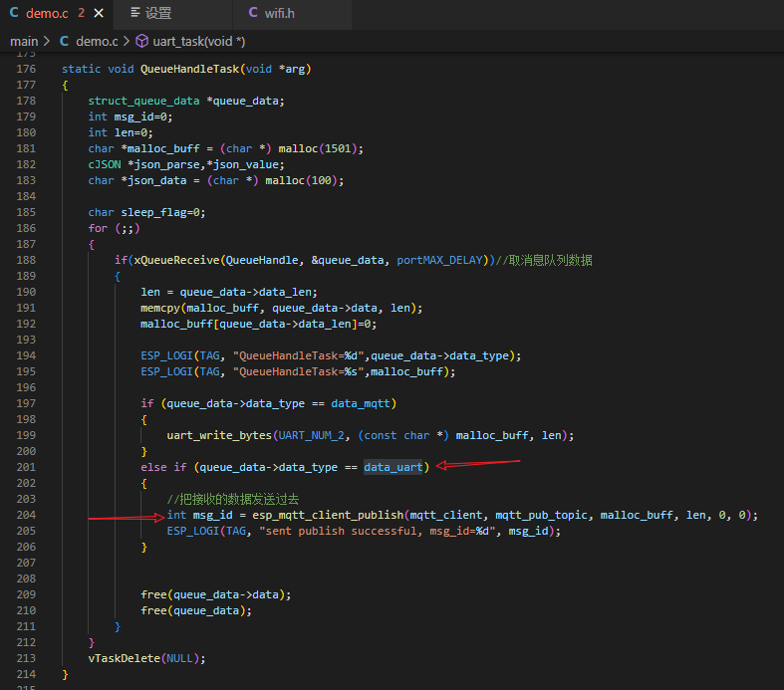The image size is (784, 690).
Task: Select the demo.c breadcrumb item
Action: click(x=97, y=42)
